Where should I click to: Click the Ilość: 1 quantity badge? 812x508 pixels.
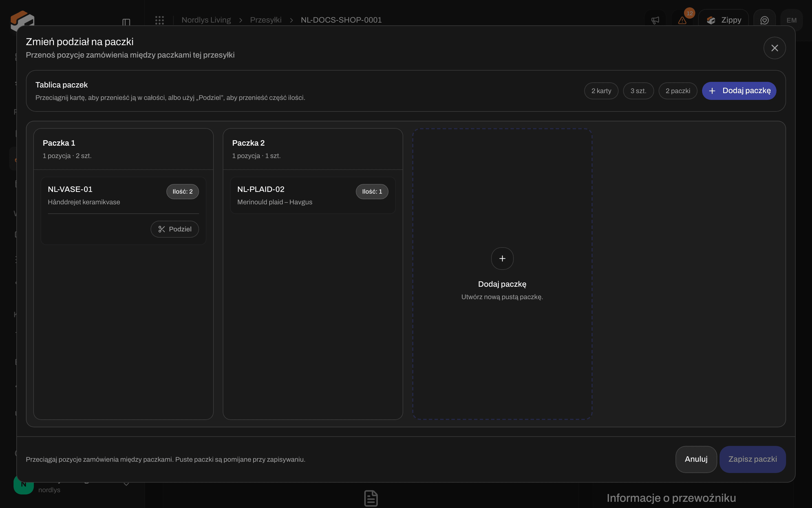pos(372,192)
